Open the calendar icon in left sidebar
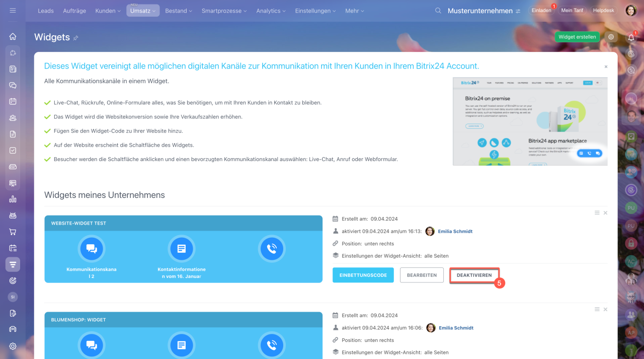 [13, 101]
